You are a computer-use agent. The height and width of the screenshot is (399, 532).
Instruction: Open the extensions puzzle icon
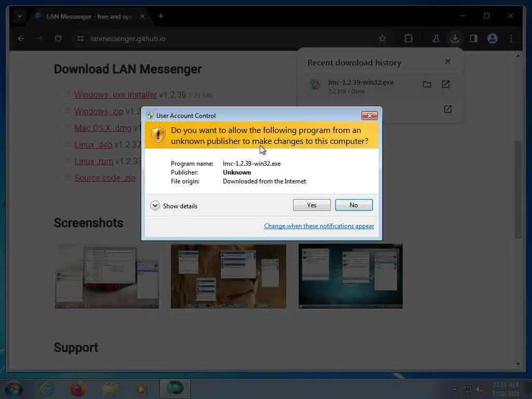coord(408,38)
